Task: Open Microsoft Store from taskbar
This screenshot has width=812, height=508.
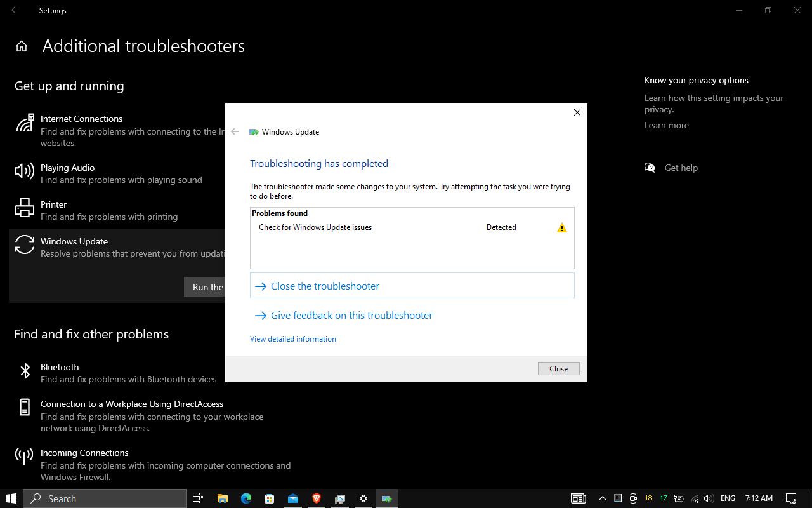Action: [x=270, y=498]
